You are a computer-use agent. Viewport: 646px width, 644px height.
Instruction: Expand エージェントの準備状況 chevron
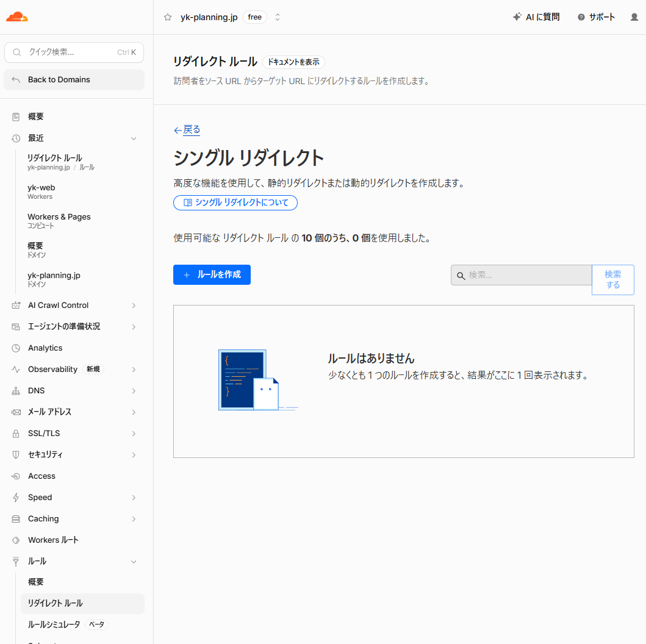coord(134,327)
